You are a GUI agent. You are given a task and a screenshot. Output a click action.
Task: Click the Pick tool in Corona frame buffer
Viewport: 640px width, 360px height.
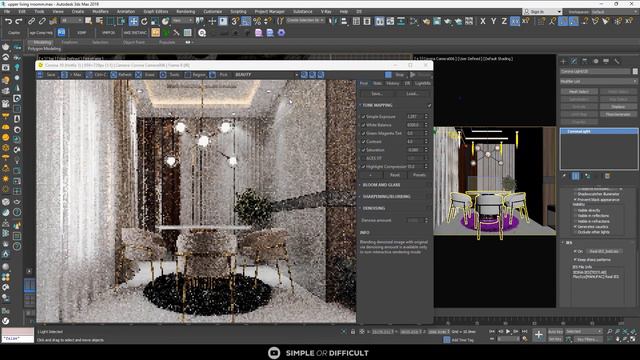[219, 75]
